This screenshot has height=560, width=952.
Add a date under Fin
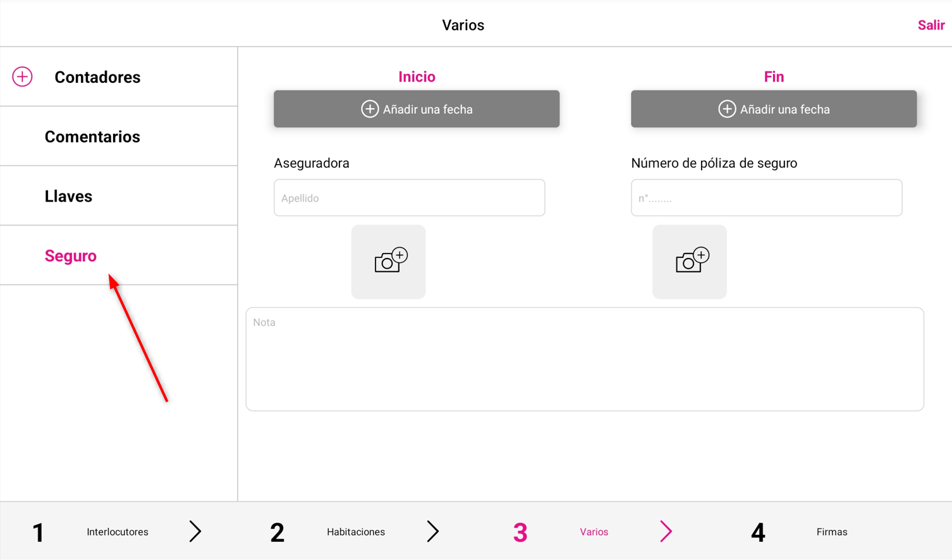774,109
